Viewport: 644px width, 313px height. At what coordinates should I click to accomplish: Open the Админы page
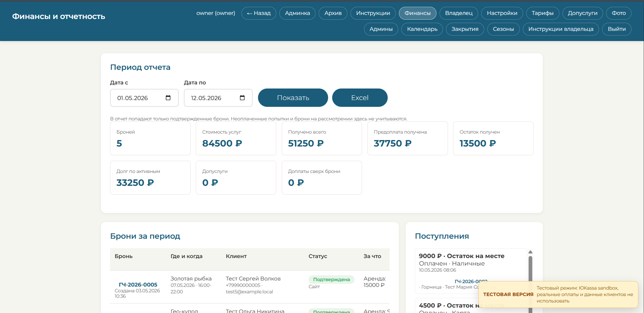click(x=381, y=29)
